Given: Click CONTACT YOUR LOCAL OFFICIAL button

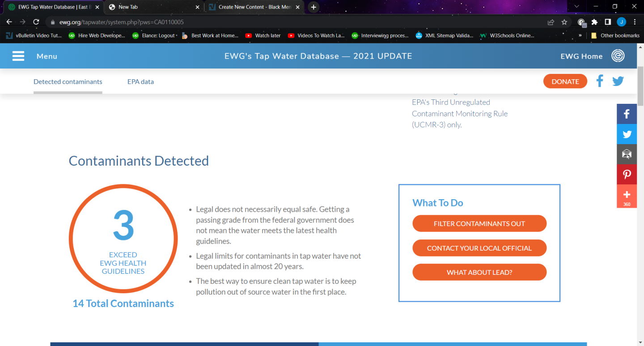Looking at the screenshot, I should [x=479, y=248].
